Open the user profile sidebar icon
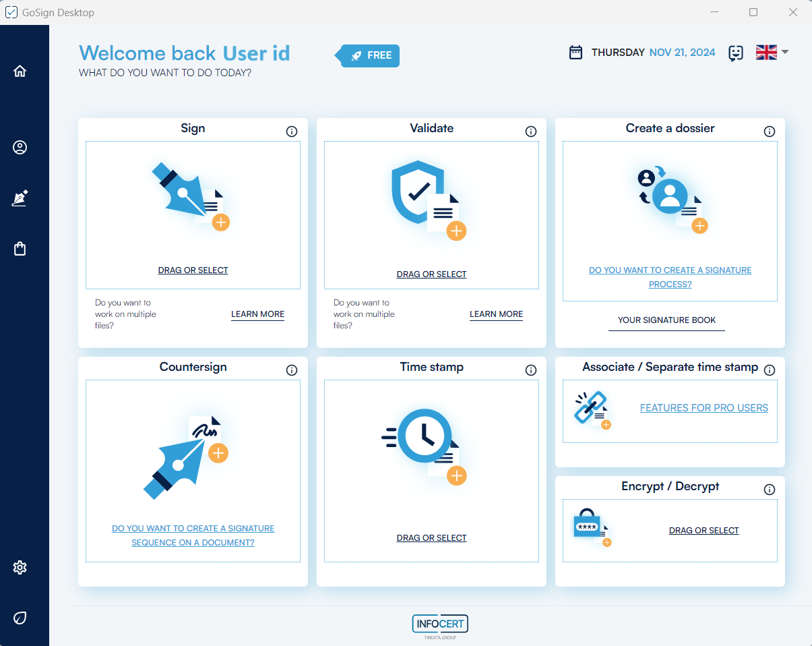This screenshot has width=812, height=646. pos(20,148)
